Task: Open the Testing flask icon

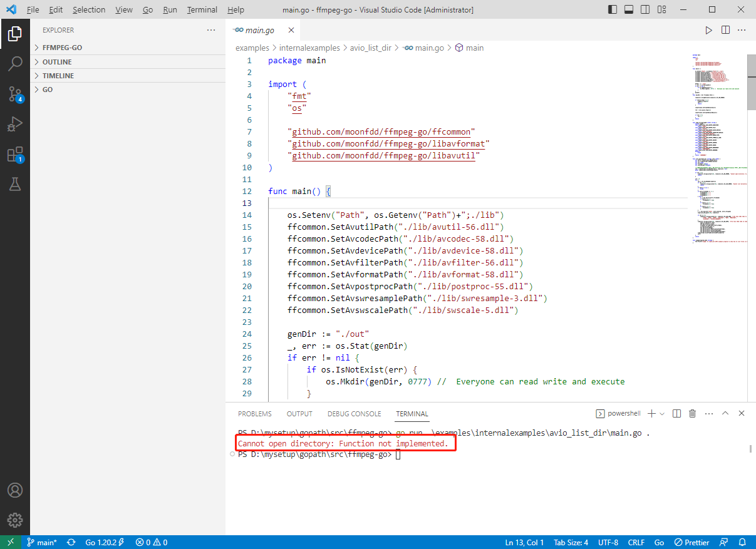Action: tap(15, 184)
